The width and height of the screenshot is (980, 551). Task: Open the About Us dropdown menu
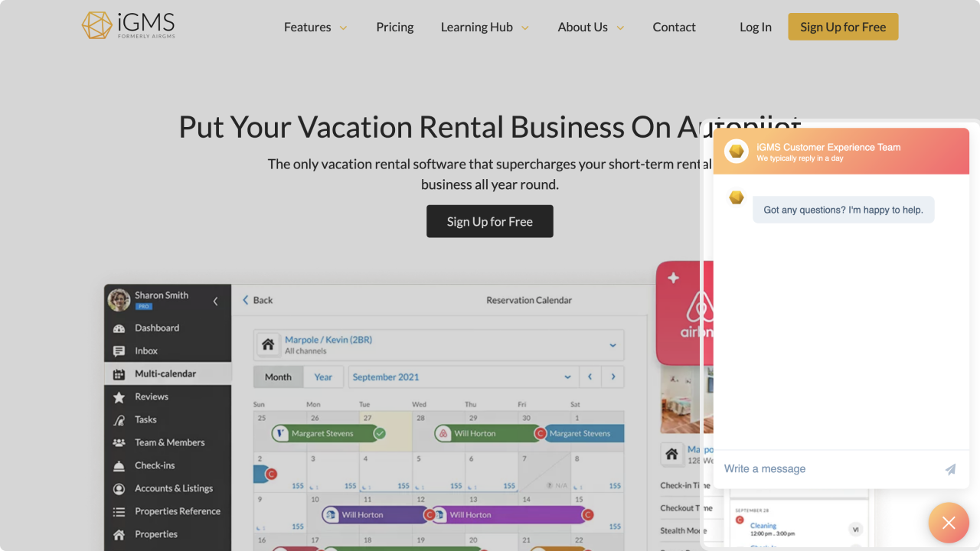(x=591, y=27)
